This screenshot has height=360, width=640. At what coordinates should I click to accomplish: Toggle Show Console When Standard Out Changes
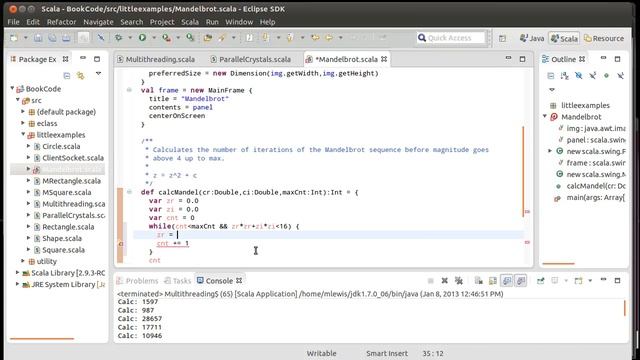click(x=507, y=280)
